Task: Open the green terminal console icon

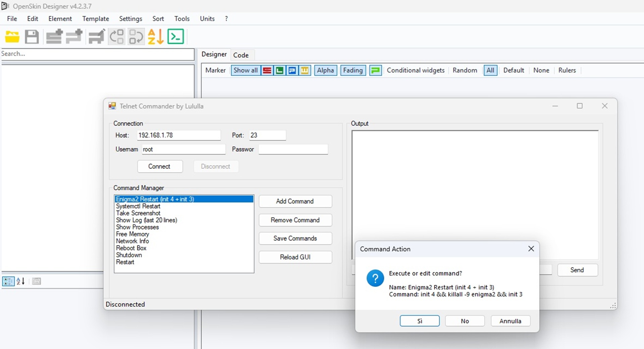Action: 176,37
